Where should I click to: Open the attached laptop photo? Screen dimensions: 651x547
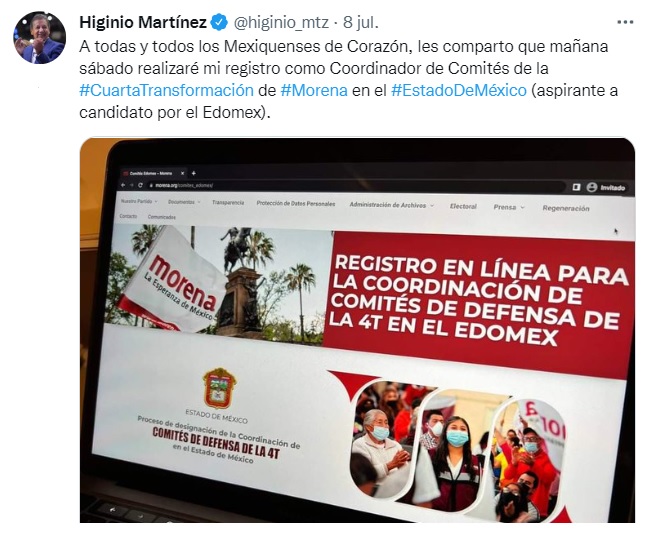tap(357, 330)
